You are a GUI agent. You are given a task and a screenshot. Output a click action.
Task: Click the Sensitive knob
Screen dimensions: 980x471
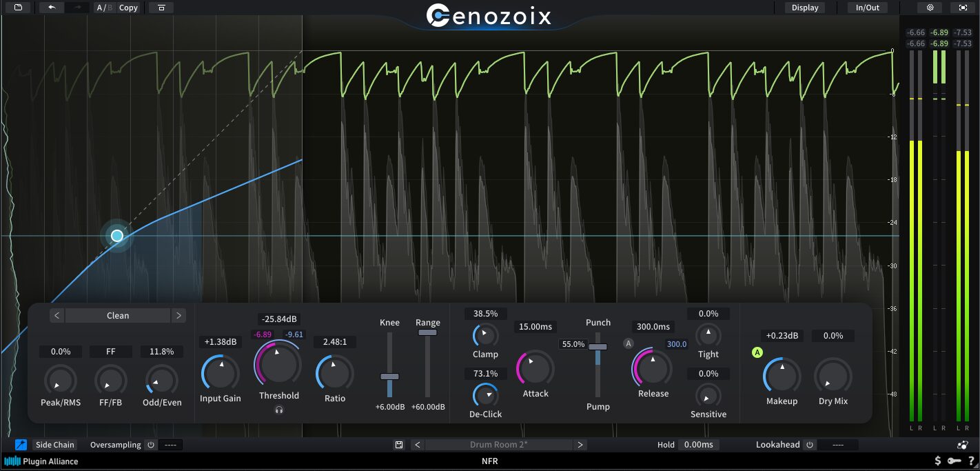coord(708,396)
